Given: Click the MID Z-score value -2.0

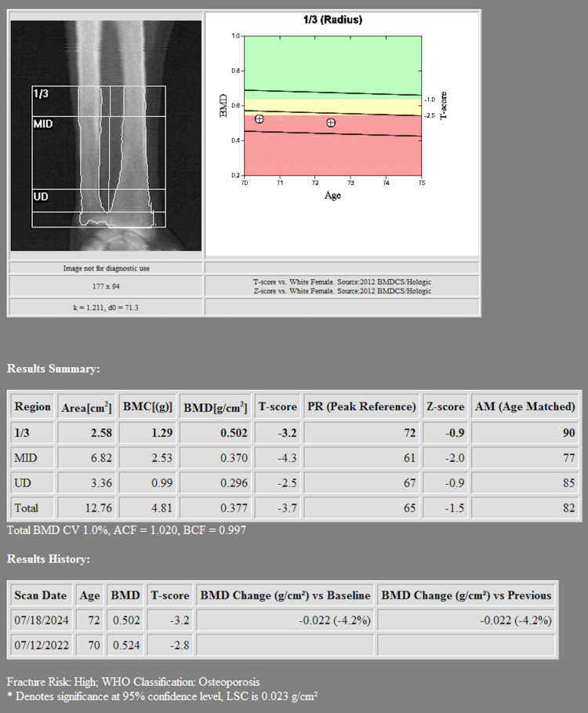Looking at the screenshot, I should (455, 458).
